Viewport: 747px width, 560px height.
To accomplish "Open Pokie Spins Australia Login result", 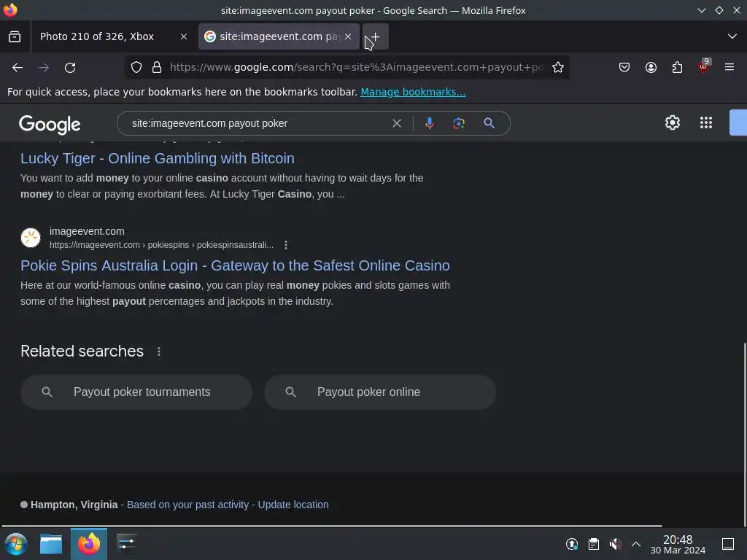I will pyautogui.click(x=235, y=265).
